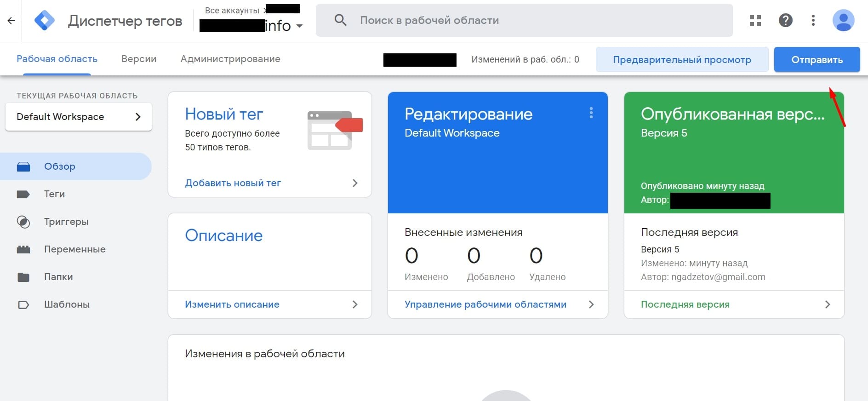Click the Tag Manager diamond logo
The width and height of the screenshot is (868, 401).
pyautogui.click(x=45, y=21)
